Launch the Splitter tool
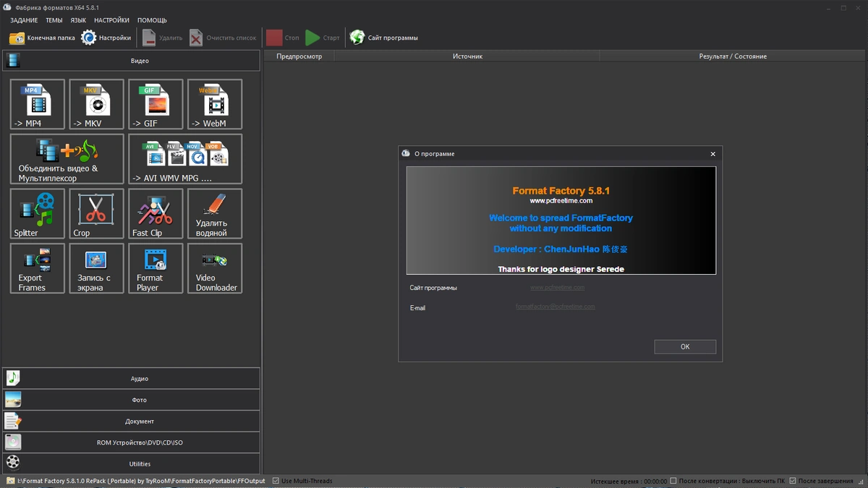 [x=38, y=214]
